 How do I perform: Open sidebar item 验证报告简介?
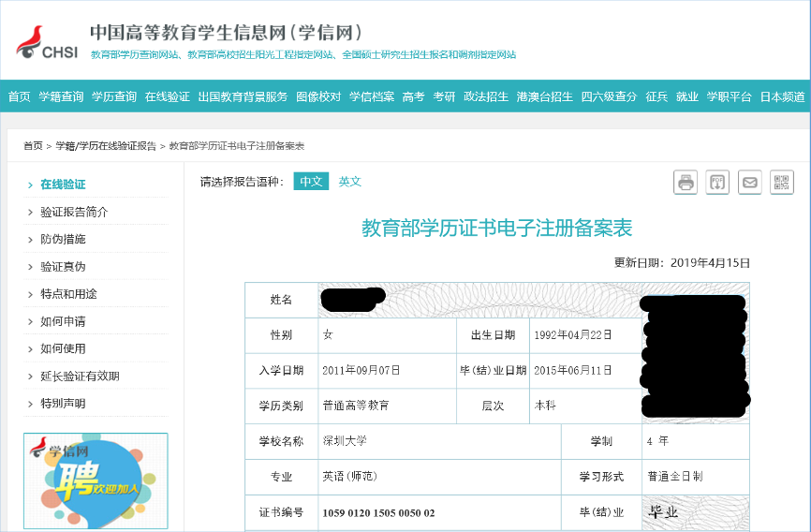(74, 212)
